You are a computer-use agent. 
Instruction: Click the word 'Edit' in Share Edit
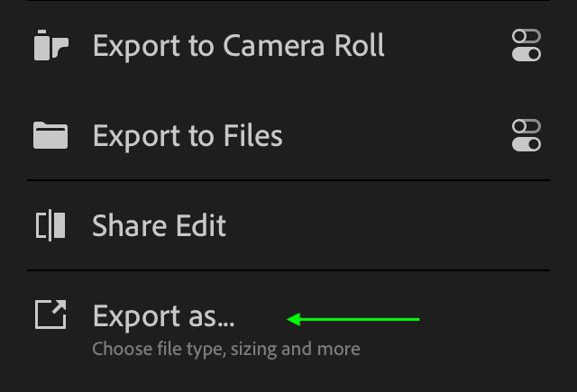201,225
